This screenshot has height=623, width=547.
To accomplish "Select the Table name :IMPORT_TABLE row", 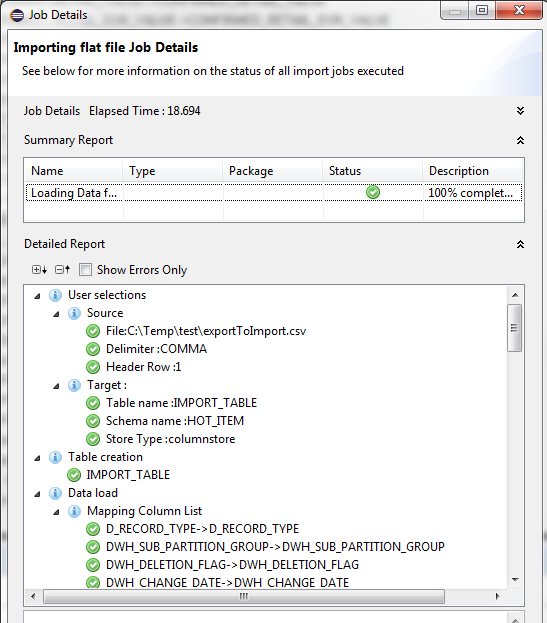I will (182, 403).
